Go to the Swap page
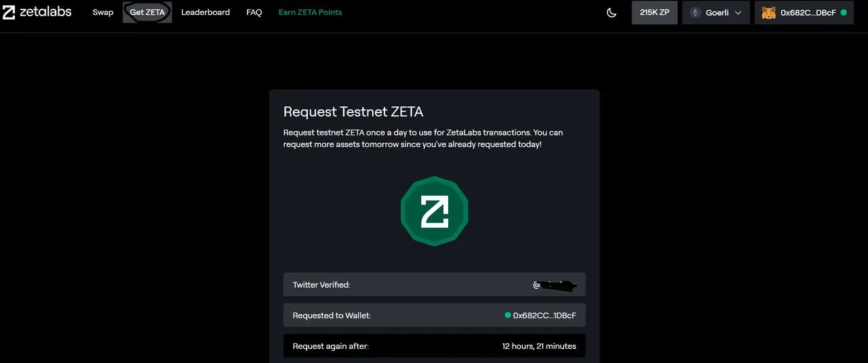 [103, 12]
